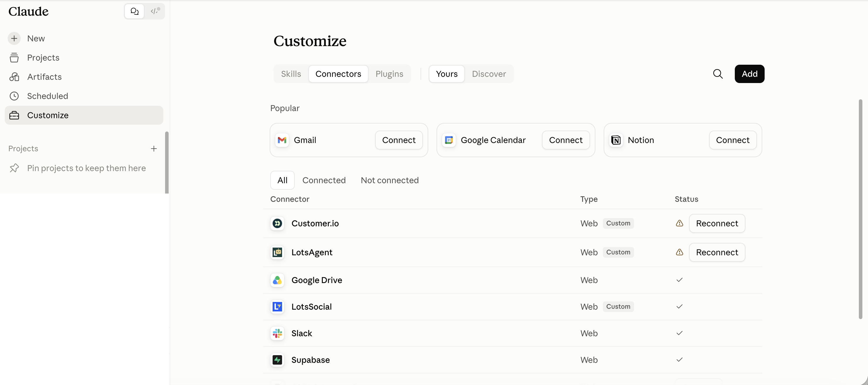
Task: Click the LotsSocial connector icon
Action: pyautogui.click(x=277, y=306)
